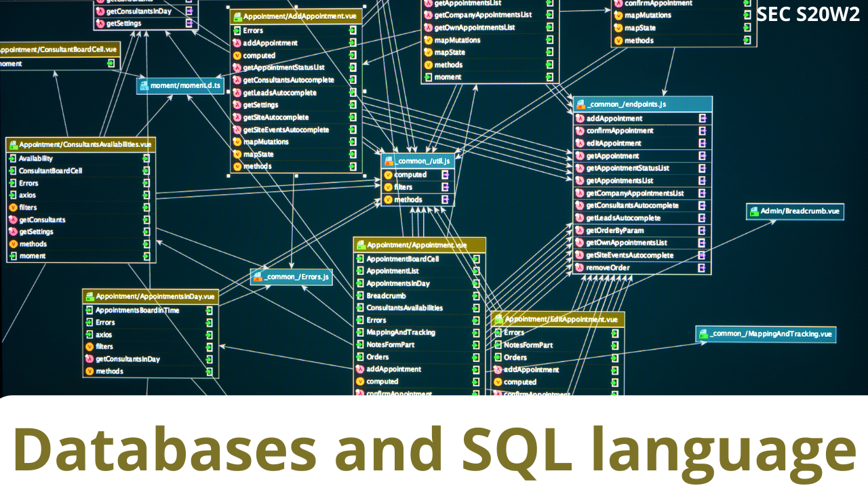
Task: Select the Appointment/AppointmentsInDay.vue node title
Action: tap(155, 296)
